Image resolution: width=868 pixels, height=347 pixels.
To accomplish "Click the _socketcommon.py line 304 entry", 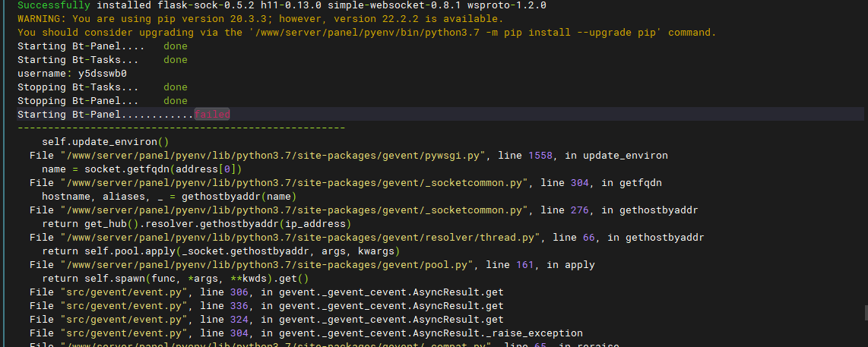I will [346, 183].
